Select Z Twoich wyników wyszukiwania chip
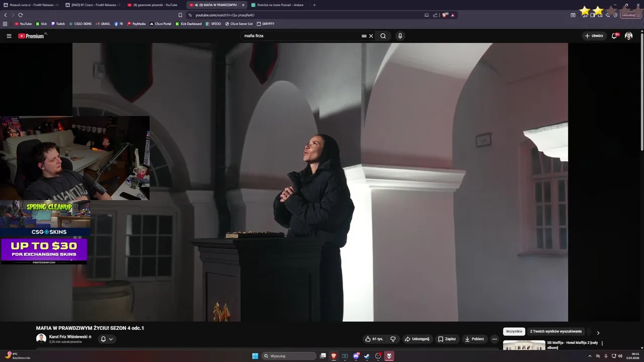The height and width of the screenshot is (362, 644). click(556, 332)
